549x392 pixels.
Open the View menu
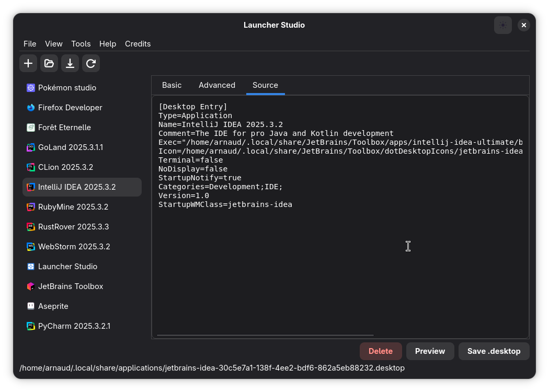[53, 44]
